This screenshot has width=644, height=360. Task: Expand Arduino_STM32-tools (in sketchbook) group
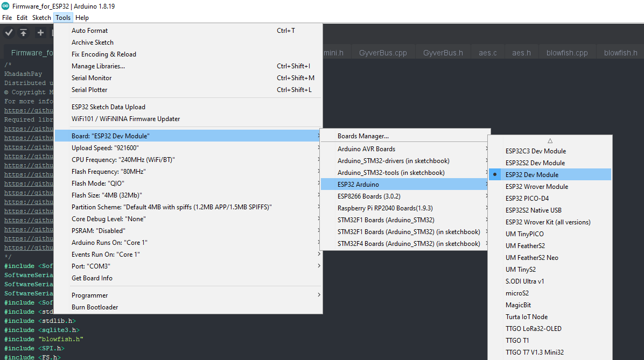[x=404, y=173]
